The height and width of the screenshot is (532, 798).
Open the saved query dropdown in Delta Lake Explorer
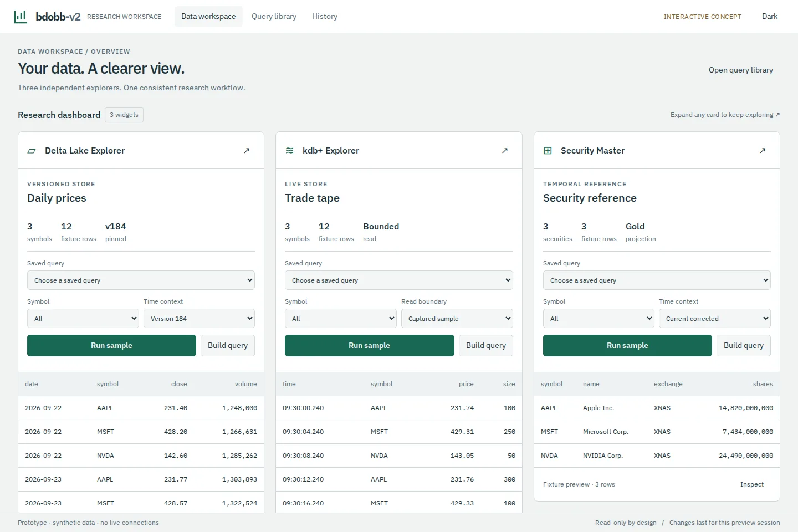(141, 280)
